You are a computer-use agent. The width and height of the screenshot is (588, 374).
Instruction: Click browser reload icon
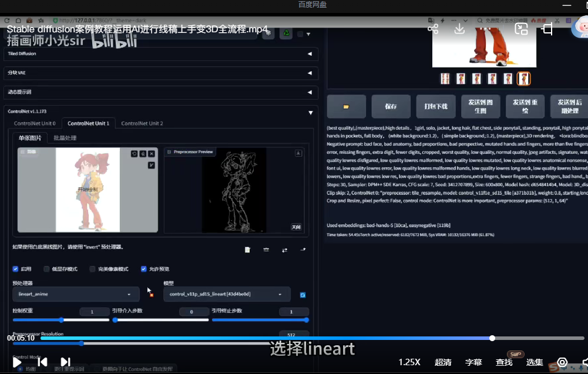tap(6, 20)
